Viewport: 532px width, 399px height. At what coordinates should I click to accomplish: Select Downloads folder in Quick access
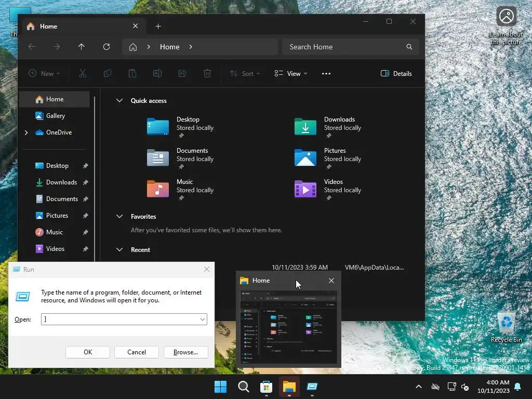[x=328, y=127]
